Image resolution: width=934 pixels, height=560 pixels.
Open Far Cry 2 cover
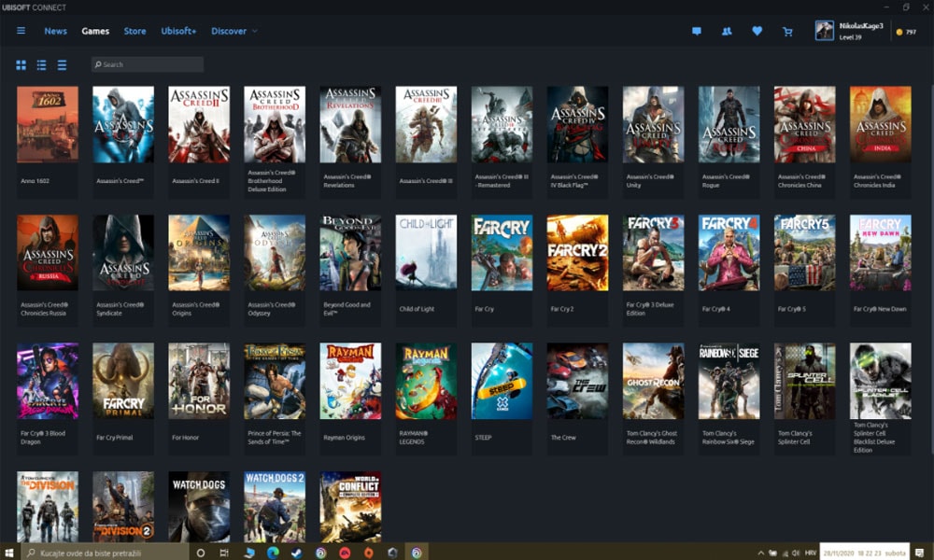[578, 253]
